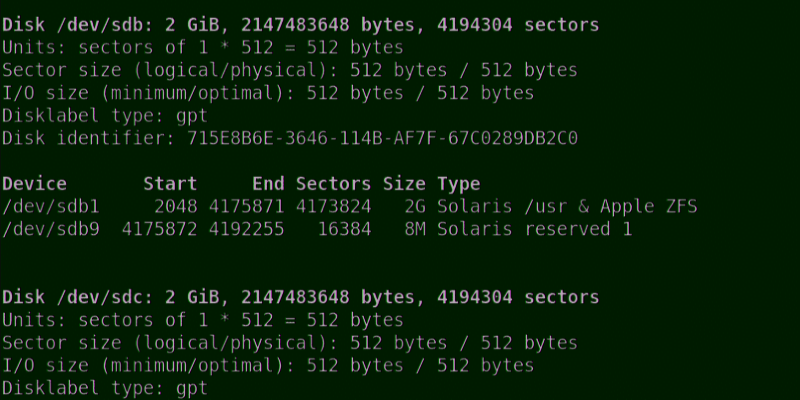Viewport: 800px width, 400px height.
Task: Click the sector count 16384
Action: 343,230
